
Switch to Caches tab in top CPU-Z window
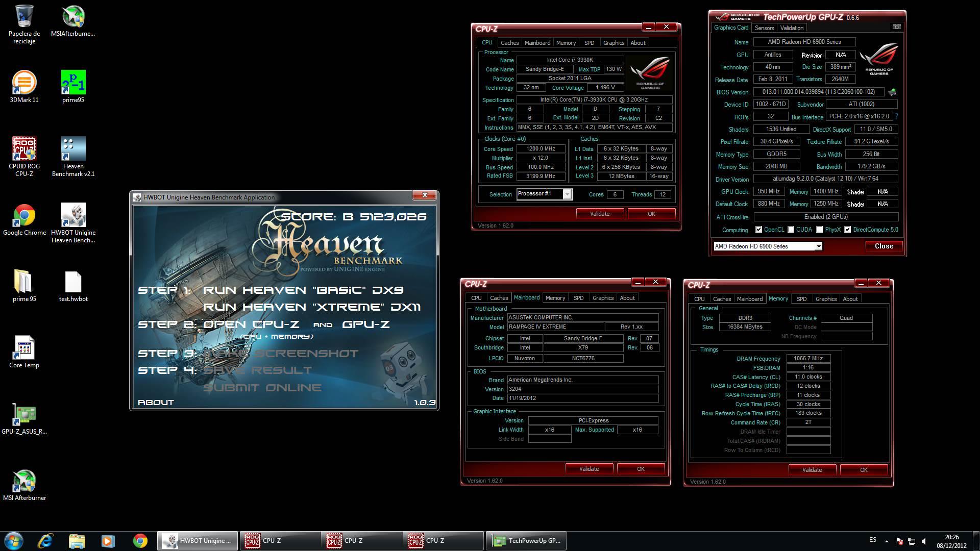[x=509, y=43]
